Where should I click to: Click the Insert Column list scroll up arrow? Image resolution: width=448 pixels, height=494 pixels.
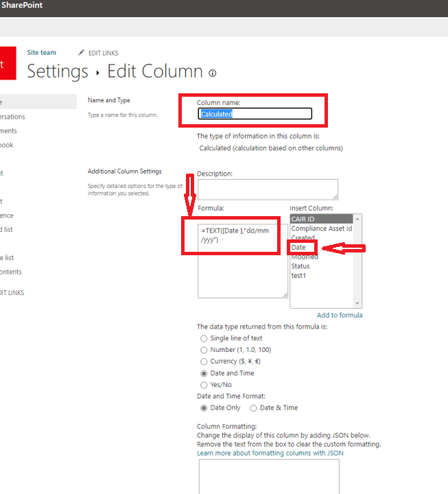tap(357, 219)
